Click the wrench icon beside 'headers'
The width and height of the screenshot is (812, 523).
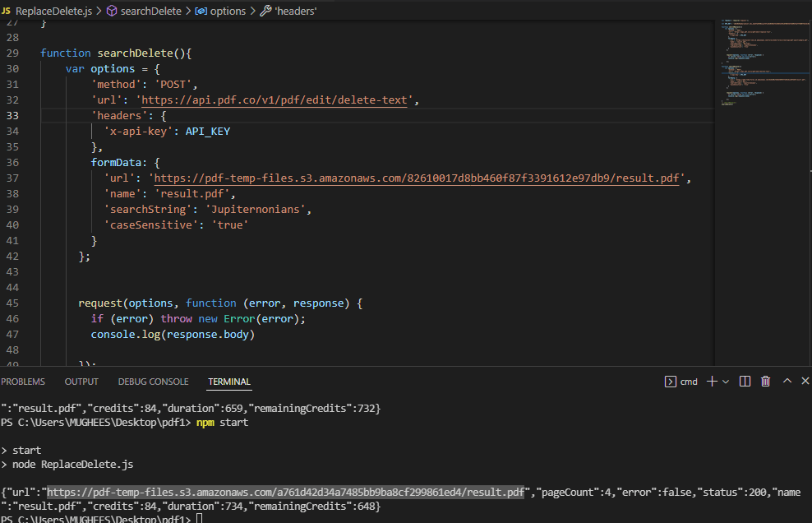(x=265, y=11)
